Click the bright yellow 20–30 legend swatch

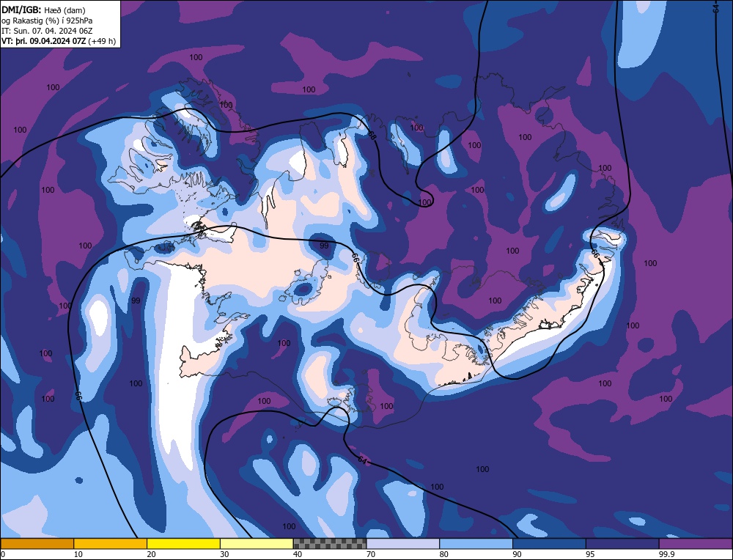click(x=184, y=544)
